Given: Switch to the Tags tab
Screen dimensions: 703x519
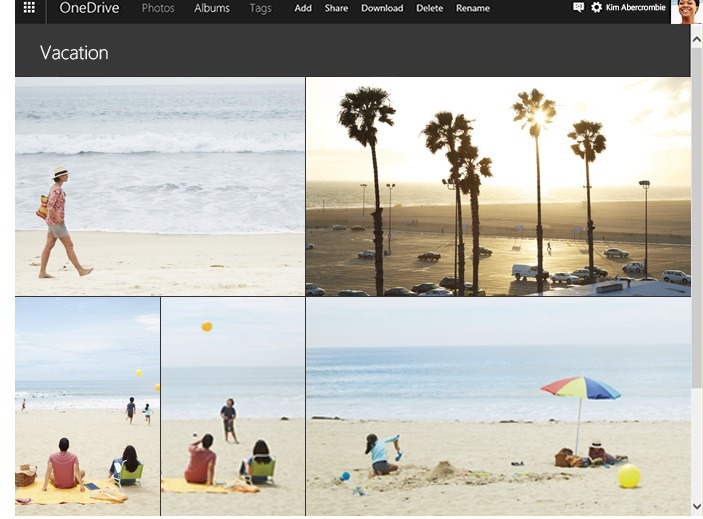Looking at the screenshot, I should [260, 9].
